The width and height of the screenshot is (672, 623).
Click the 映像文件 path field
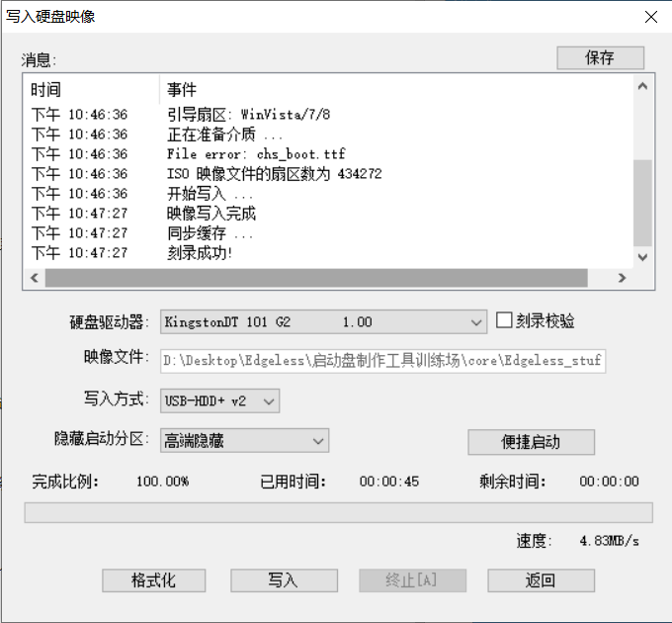tap(382, 361)
